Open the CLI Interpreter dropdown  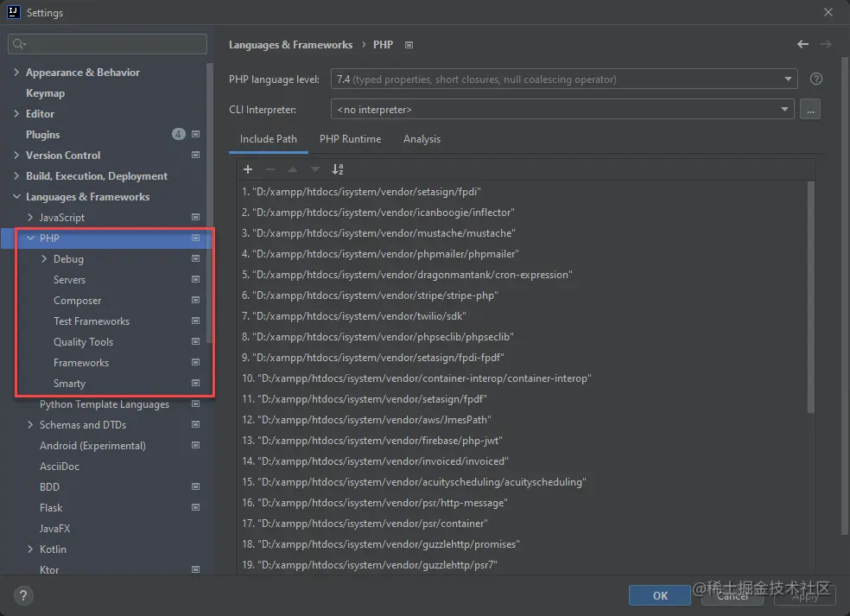784,109
